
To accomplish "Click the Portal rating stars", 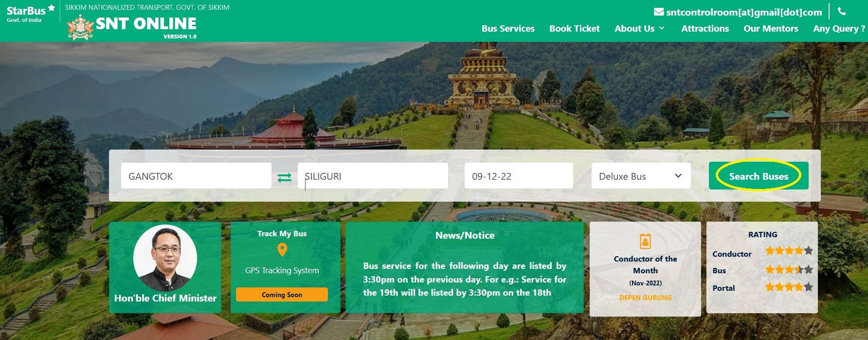I will point(789,287).
